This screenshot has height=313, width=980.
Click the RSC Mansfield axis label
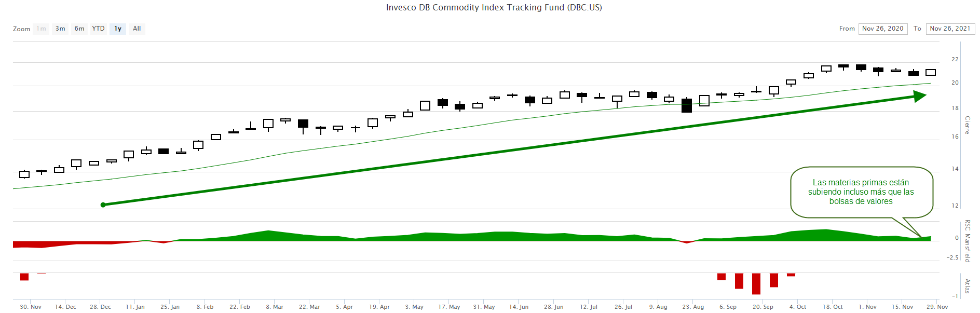(968, 240)
